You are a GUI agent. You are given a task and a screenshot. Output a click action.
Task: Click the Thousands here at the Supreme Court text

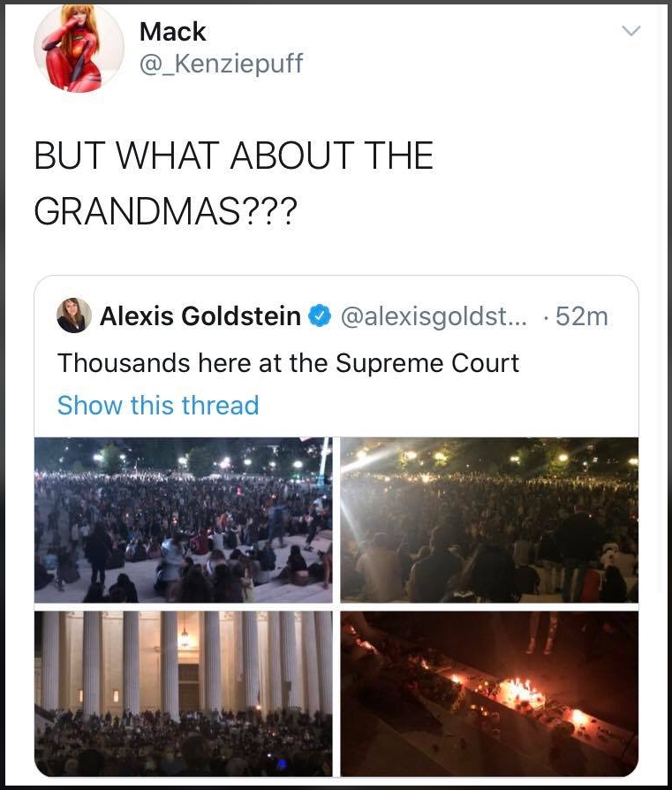(x=288, y=363)
